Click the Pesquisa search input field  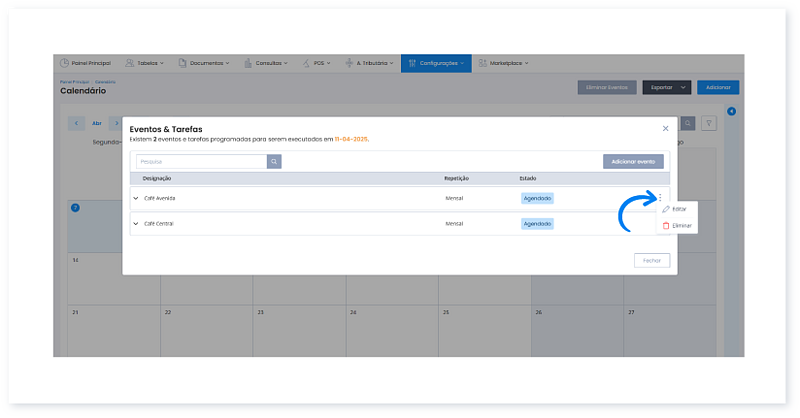pyautogui.click(x=201, y=161)
